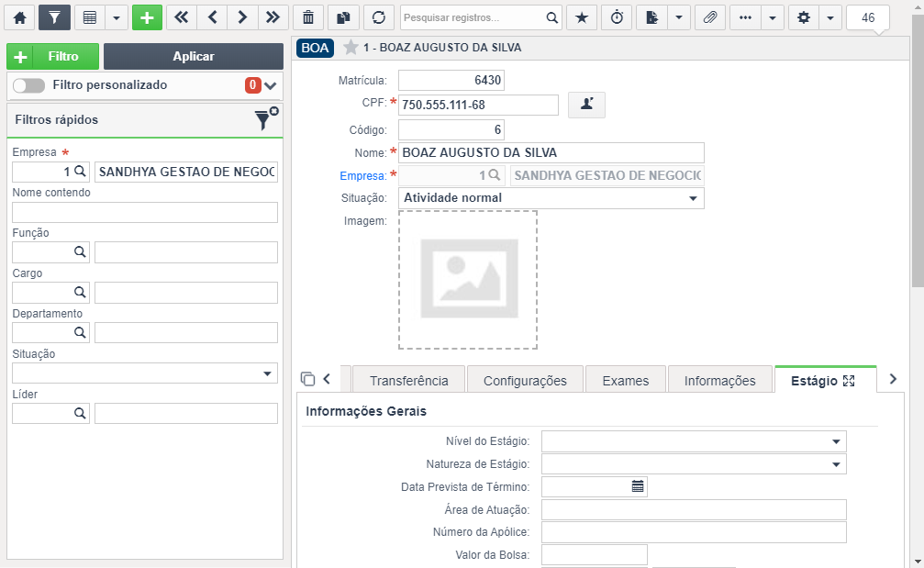Viewport: 924px width, 568px height.
Task: Refresh the record data
Action: pyautogui.click(x=378, y=17)
